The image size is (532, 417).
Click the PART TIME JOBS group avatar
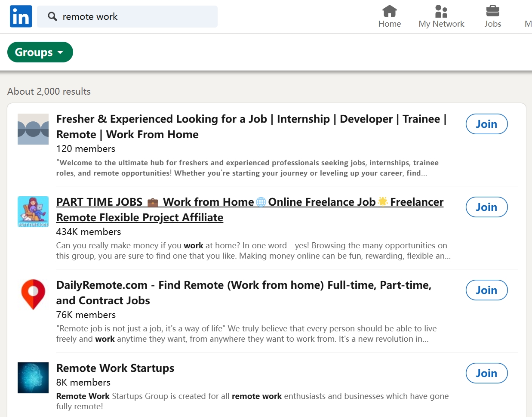[33, 211]
